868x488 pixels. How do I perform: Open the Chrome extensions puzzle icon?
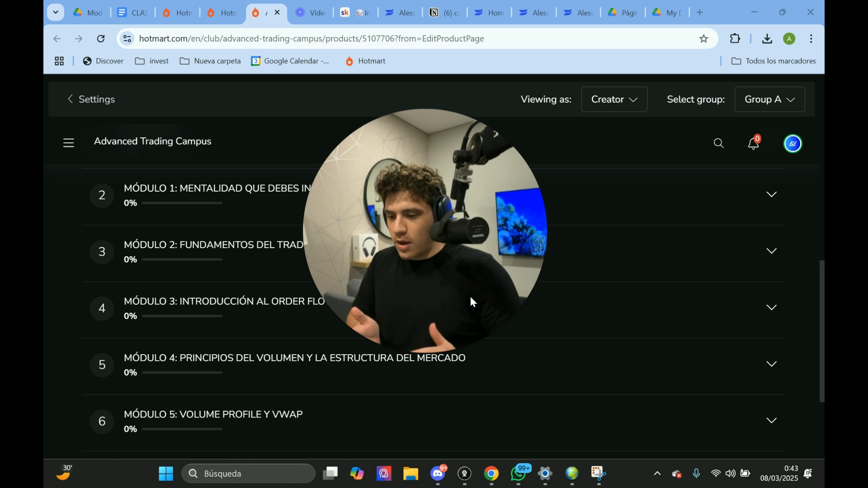736,39
